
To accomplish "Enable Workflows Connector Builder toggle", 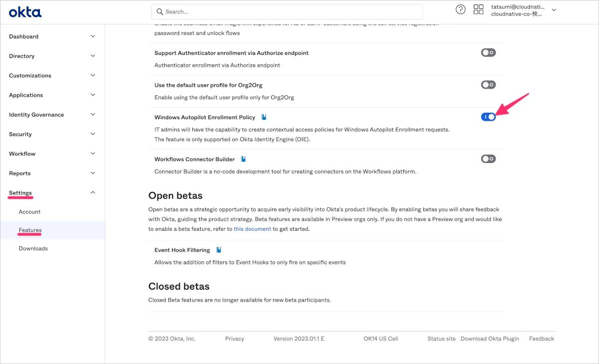I will tap(488, 159).
